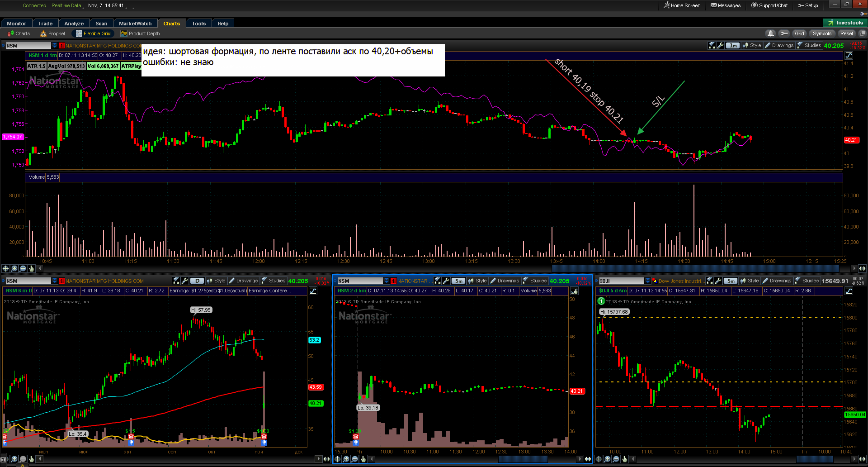Open Studies menu in daily NSM chart
868x467 pixels.
274,281
